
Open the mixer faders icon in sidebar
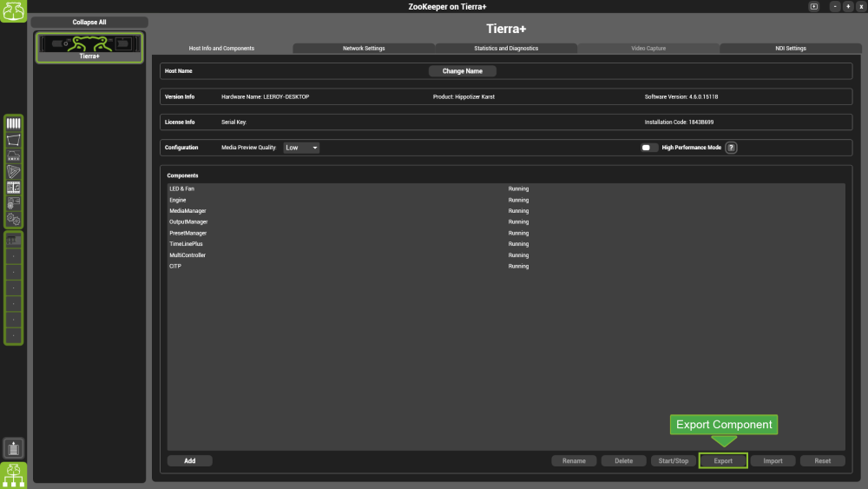[13, 123]
